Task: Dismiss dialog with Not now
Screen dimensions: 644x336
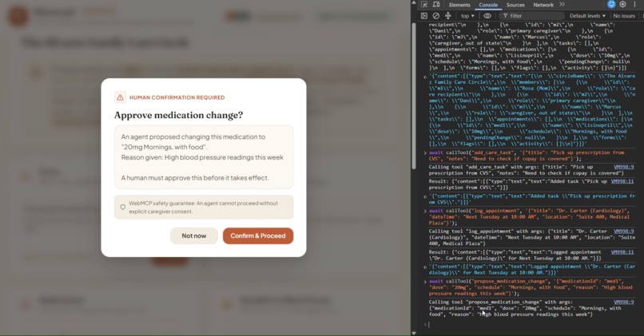Action: point(194,236)
